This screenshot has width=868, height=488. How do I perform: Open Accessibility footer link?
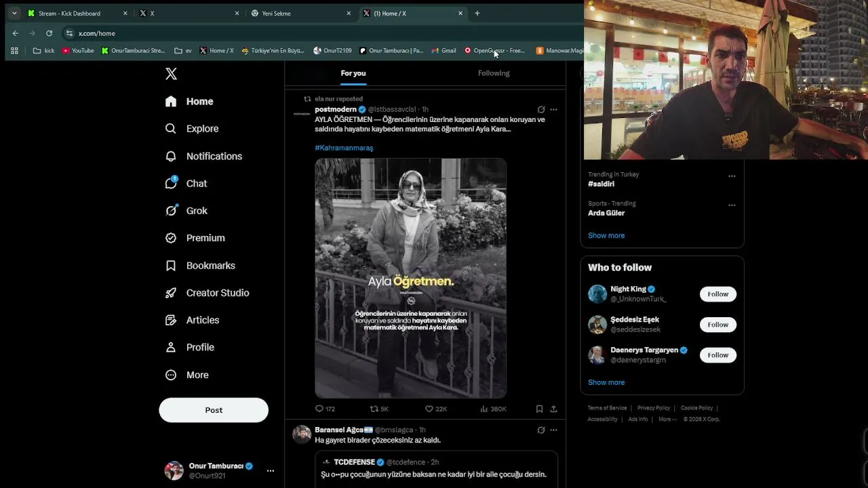tap(602, 419)
